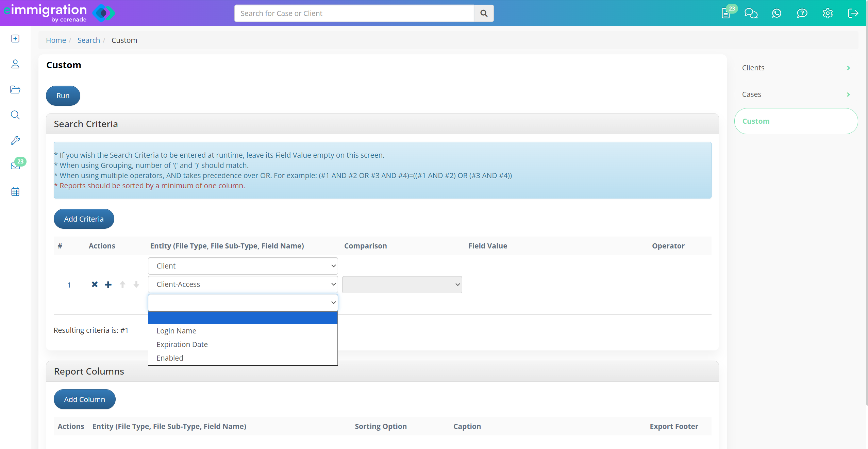Click the Field Value column header
This screenshot has width=868, height=449.
click(487, 246)
